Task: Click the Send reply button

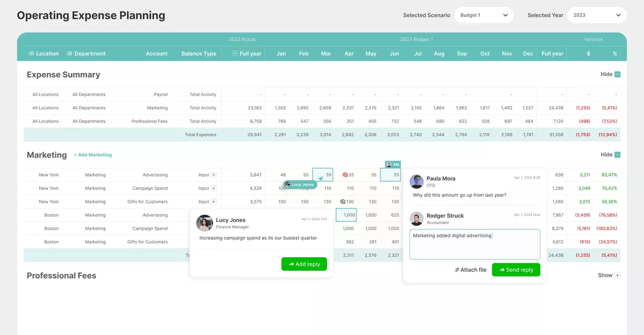Action: pos(516,270)
